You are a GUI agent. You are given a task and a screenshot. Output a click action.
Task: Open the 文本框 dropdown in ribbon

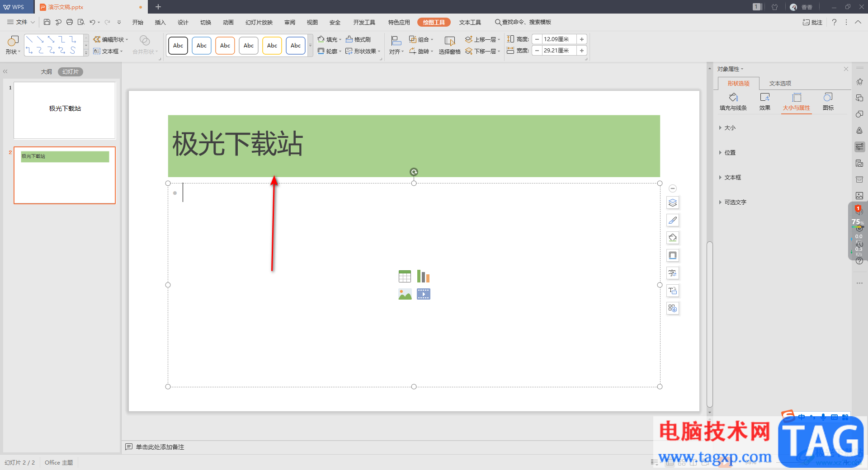click(108, 51)
